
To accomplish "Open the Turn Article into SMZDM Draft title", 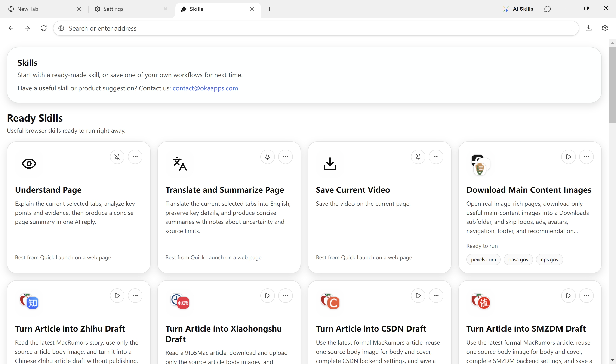I will 526,329.
